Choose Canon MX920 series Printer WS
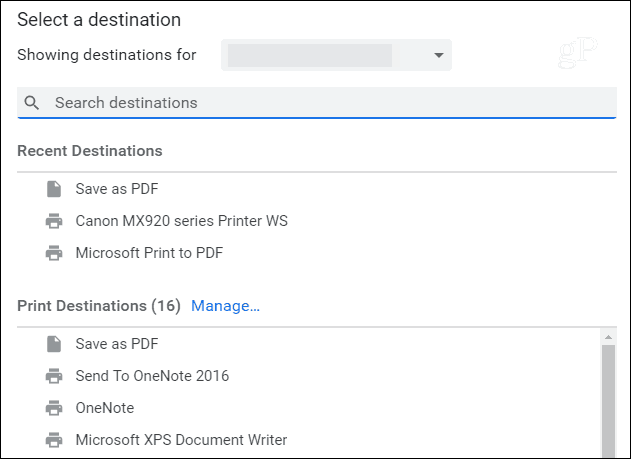This screenshot has width=631, height=459. [x=181, y=221]
